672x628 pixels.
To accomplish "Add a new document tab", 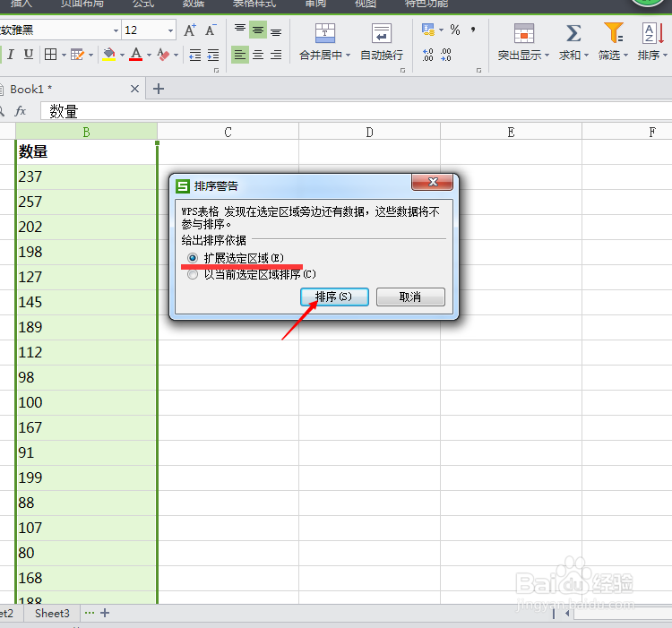I will pyautogui.click(x=159, y=89).
